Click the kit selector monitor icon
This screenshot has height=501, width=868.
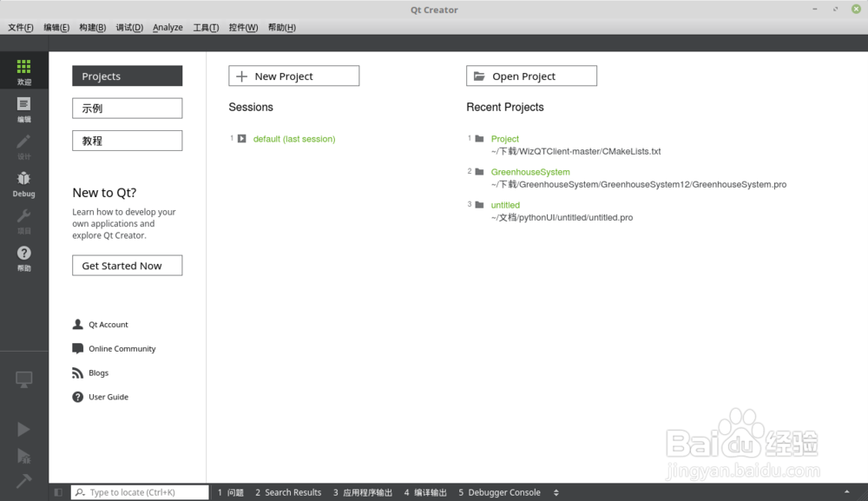pos(23,379)
